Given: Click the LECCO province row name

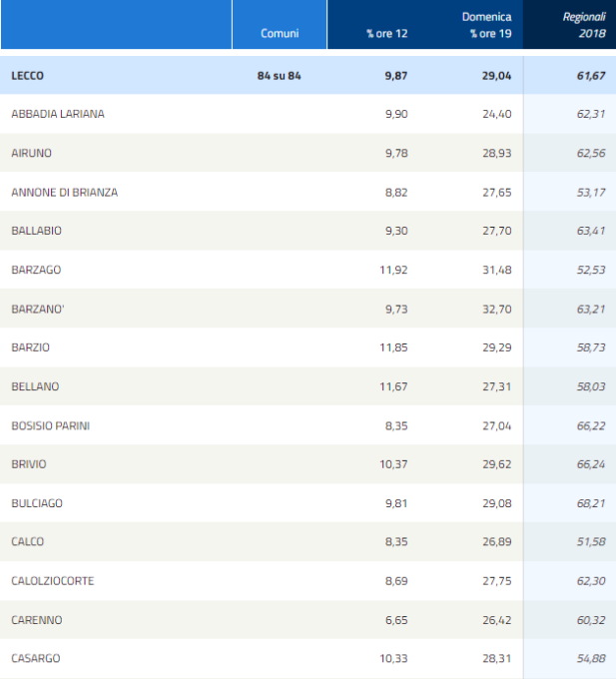Looking at the screenshot, I should click(28, 76).
